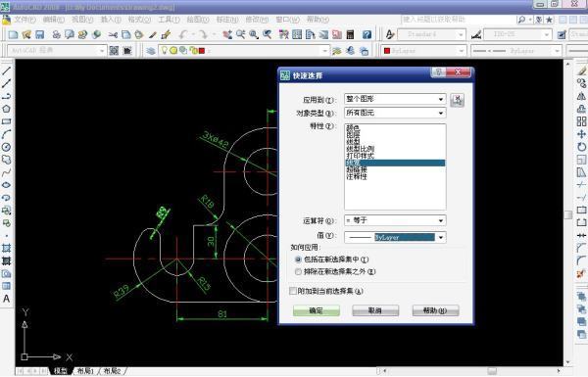This screenshot has height=377, width=588.
Task: Select the Multiline Text 'A' tool
Action: [x=7, y=299]
